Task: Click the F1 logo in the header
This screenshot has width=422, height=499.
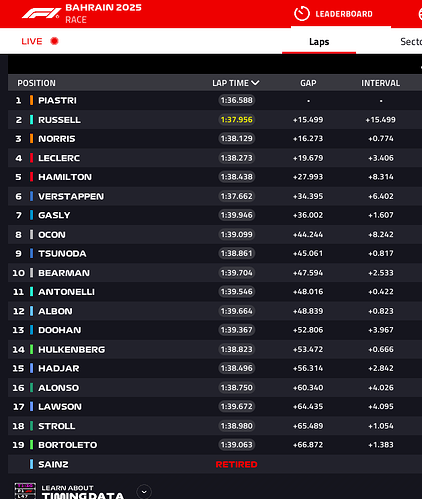Action: tap(41, 13)
